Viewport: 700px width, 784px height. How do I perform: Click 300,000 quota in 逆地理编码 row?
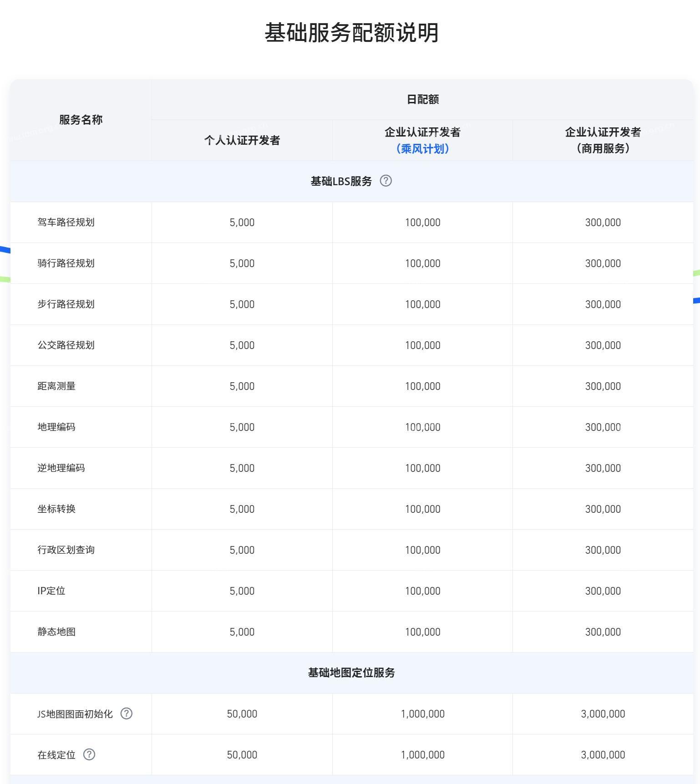[x=603, y=468]
